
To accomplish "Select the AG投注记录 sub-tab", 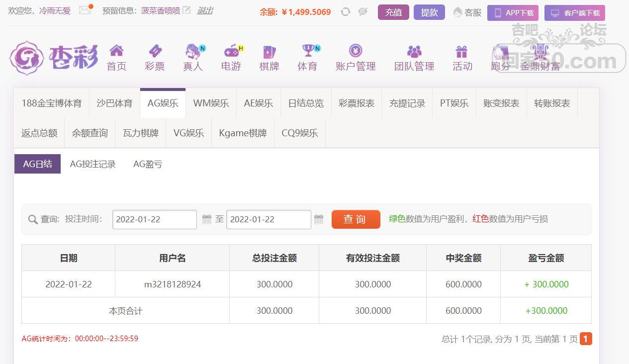I will pos(92,164).
